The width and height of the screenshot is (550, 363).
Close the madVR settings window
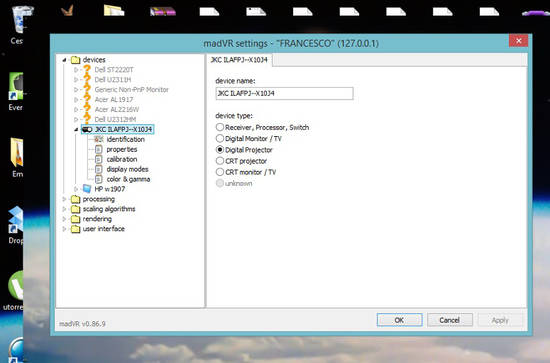519,41
